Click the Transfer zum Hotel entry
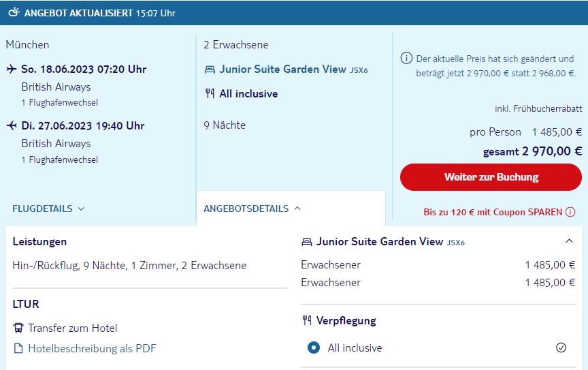Image resolution: width=588 pixels, height=370 pixels. click(x=72, y=328)
